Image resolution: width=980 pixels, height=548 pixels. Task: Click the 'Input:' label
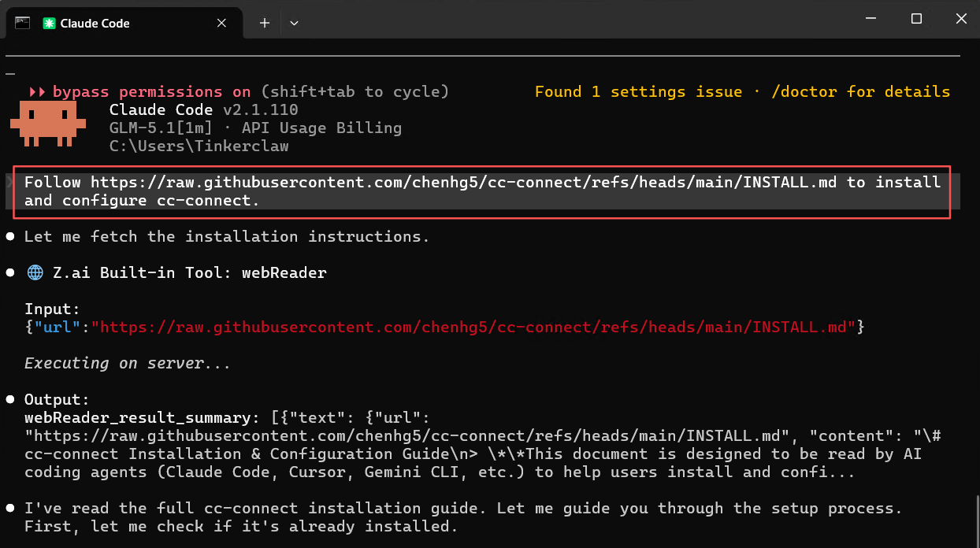click(x=53, y=309)
